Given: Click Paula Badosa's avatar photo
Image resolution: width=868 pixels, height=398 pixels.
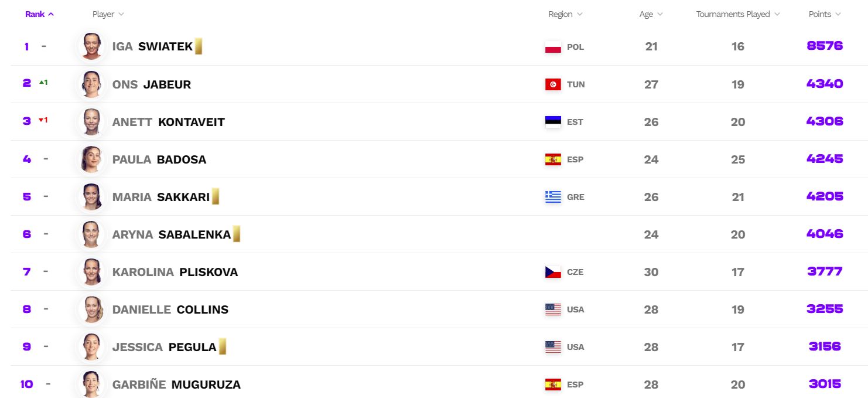Looking at the screenshot, I should [92, 159].
